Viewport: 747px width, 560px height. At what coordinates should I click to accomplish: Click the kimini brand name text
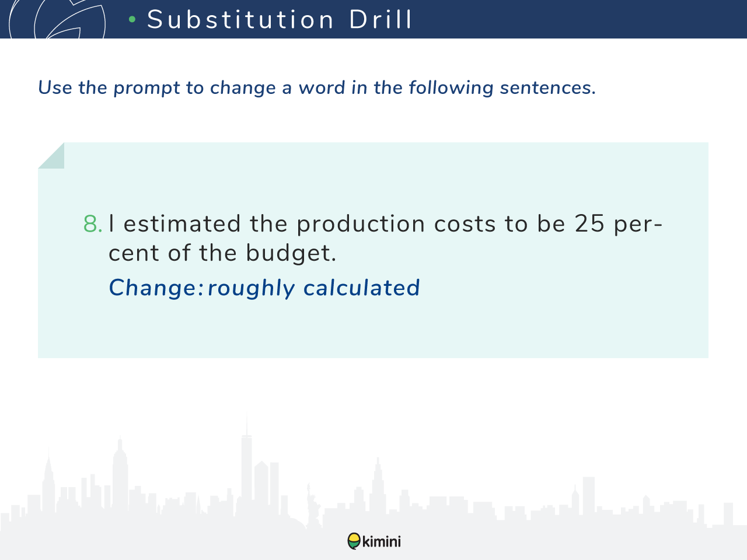tap(382, 541)
